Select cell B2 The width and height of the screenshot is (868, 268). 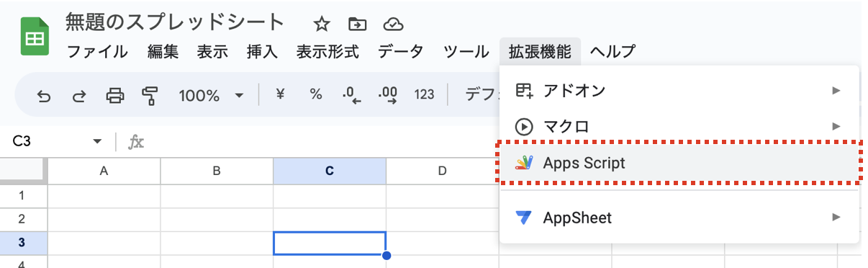(217, 219)
